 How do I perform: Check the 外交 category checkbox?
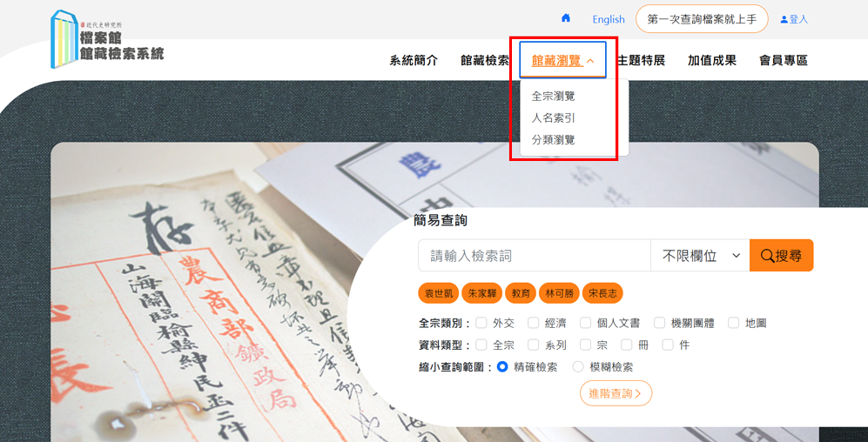481,323
